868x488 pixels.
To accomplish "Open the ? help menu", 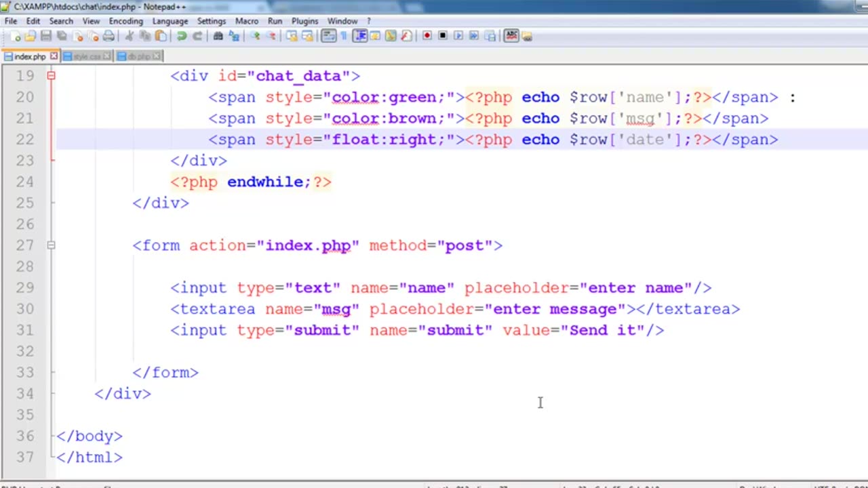I will coord(369,21).
